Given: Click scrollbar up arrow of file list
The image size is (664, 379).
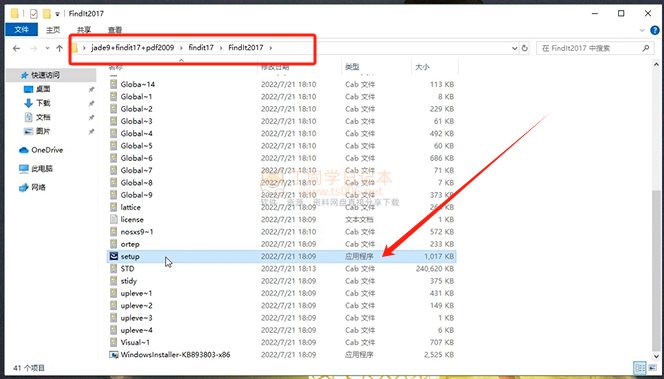Looking at the screenshot, I should [656, 64].
